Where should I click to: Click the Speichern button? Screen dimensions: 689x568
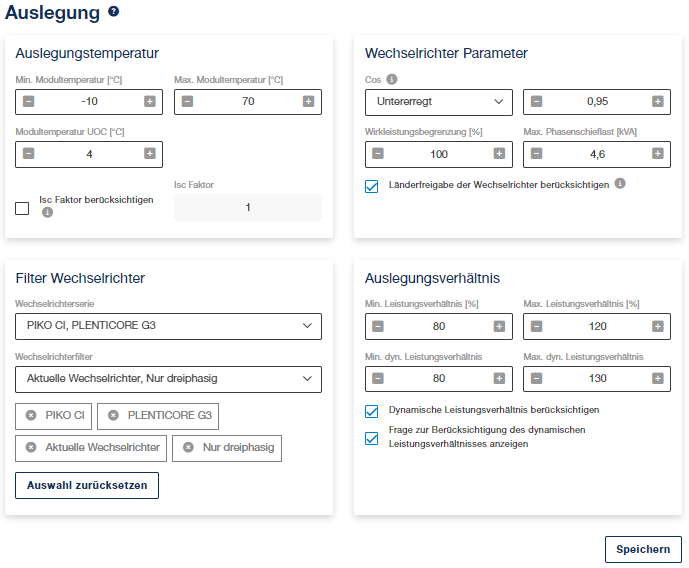coord(643,550)
